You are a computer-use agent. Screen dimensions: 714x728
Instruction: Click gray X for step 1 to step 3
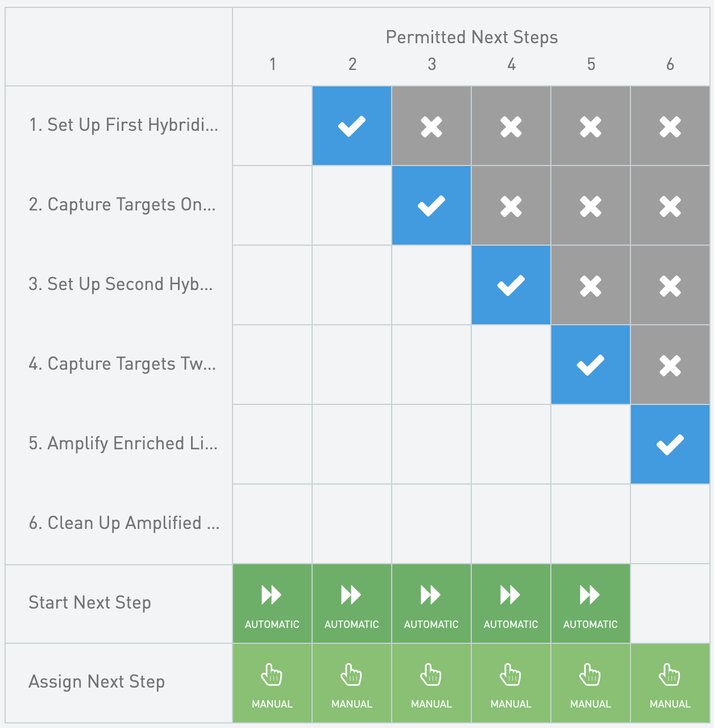click(431, 126)
